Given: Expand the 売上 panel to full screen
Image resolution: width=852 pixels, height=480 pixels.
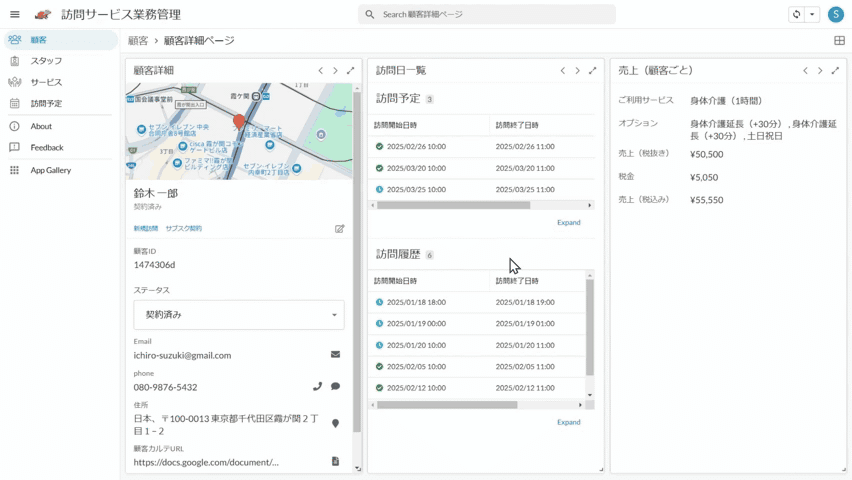Looking at the screenshot, I should pyautogui.click(x=835, y=71).
